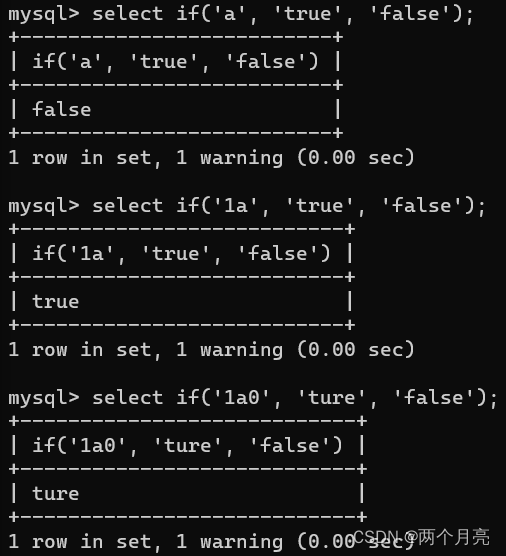The width and height of the screenshot is (506, 556).
Task: Click the bottom border line of the second result table
Action: point(182,325)
